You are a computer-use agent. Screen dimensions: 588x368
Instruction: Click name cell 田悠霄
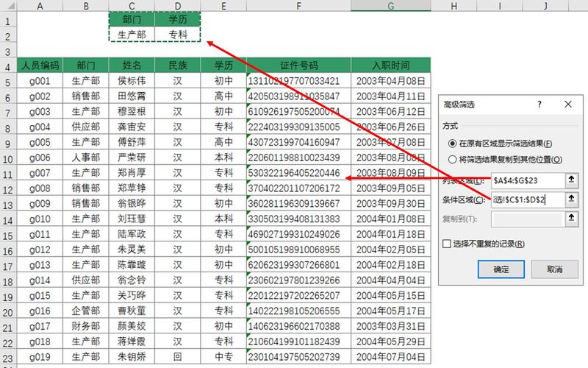point(132,96)
